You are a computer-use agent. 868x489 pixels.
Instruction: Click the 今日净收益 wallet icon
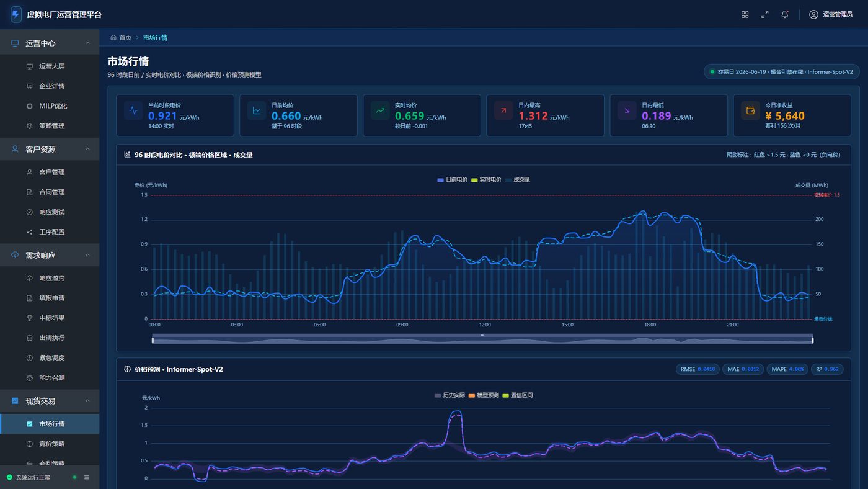pyautogui.click(x=750, y=110)
